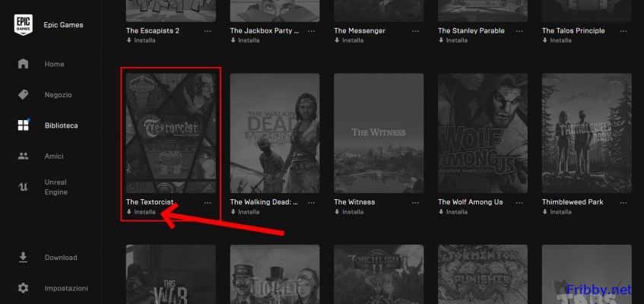Expand the options menu for The Witness
The width and height of the screenshot is (644, 304).
point(416,203)
